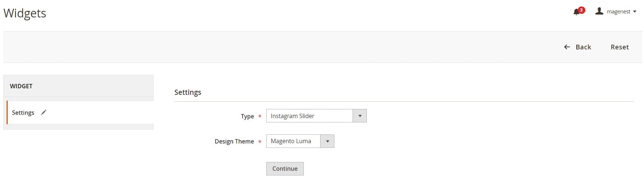Click the magenest username text

pos(618,12)
